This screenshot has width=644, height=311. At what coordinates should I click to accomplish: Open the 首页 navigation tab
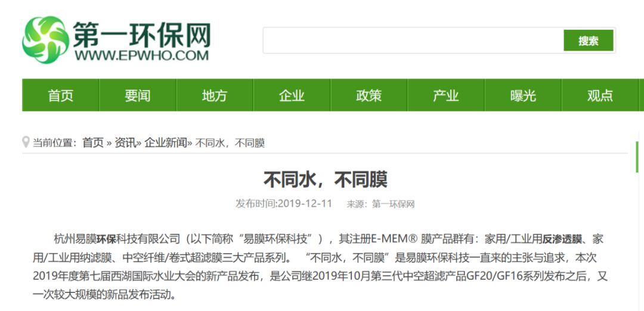pyautogui.click(x=61, y=96)
